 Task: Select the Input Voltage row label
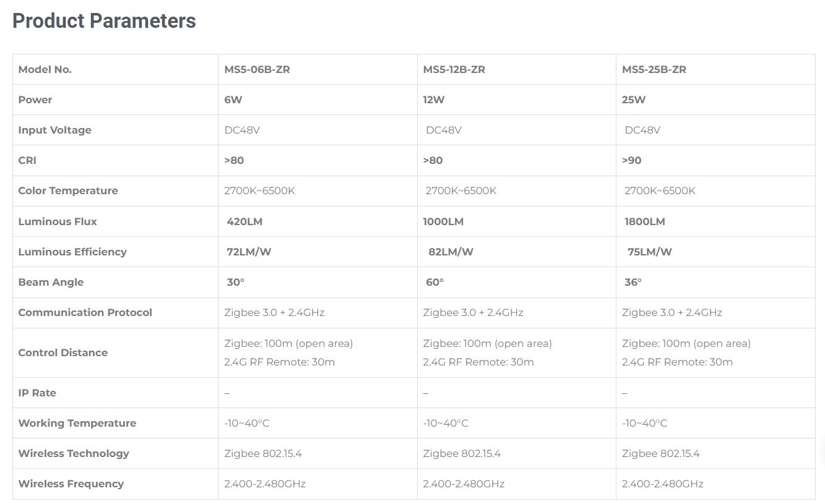pyautogui.click(x=54, y=130)
